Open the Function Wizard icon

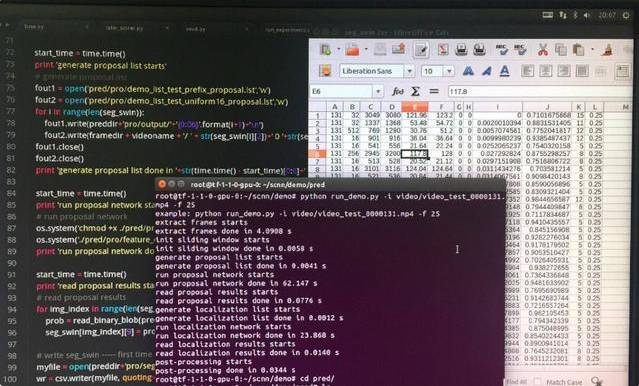(x=397, y=91)
